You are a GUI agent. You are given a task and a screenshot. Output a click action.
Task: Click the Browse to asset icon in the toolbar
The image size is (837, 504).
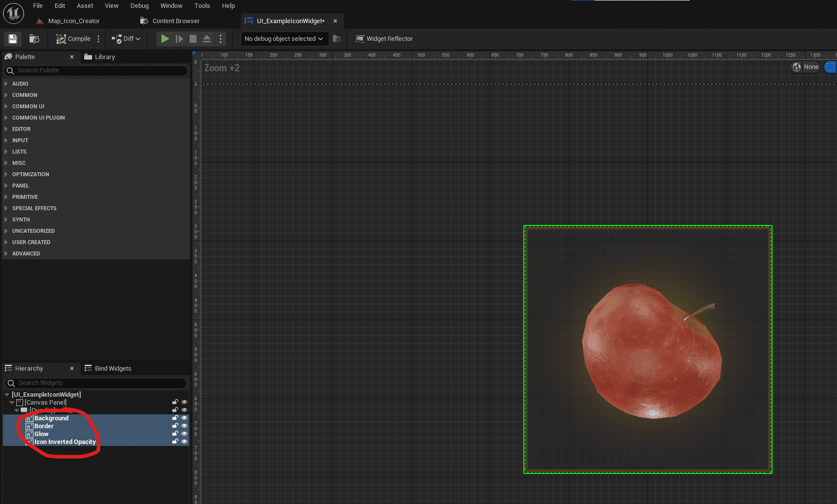point(34,39)
